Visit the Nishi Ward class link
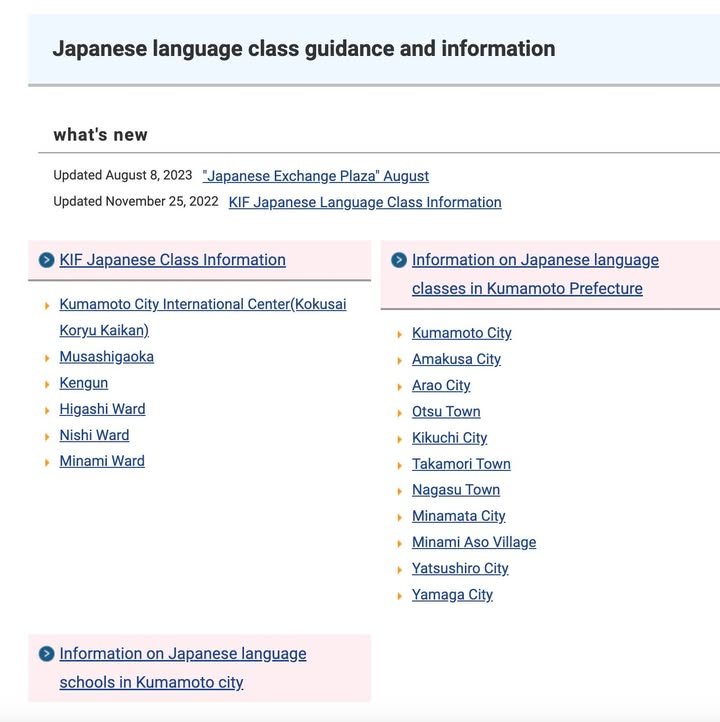The image size is (720, 722). click(94, 435)
